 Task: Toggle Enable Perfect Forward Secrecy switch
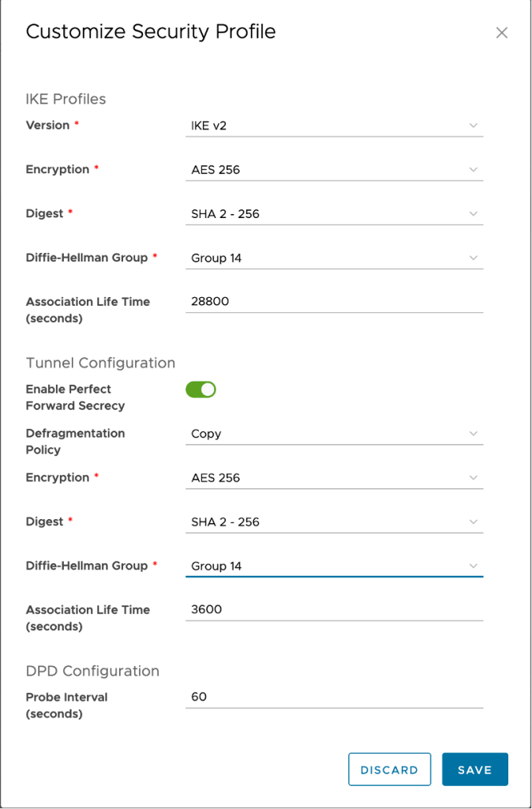point(200,389)
